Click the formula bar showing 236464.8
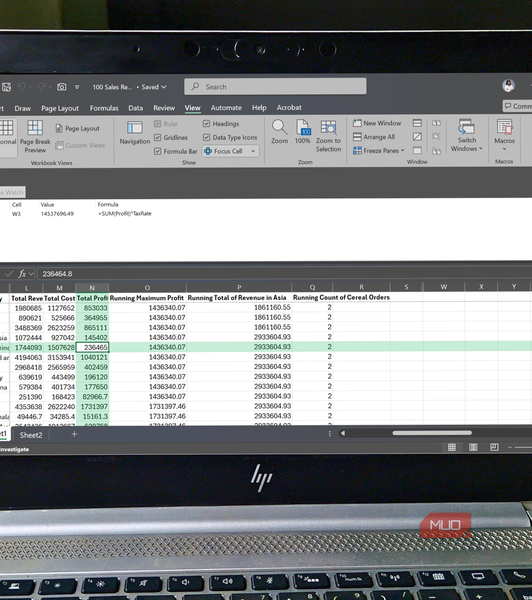 (x=283, y=274)
